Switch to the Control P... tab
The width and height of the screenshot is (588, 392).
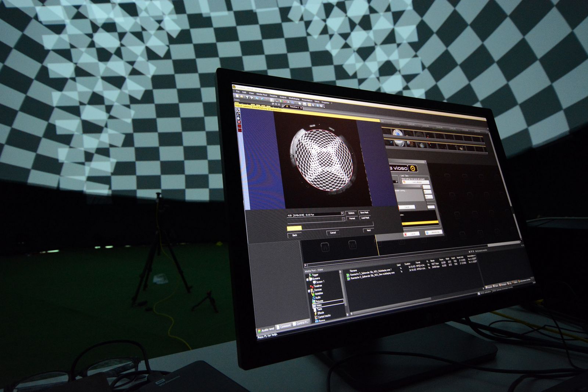tap(301, 323)
